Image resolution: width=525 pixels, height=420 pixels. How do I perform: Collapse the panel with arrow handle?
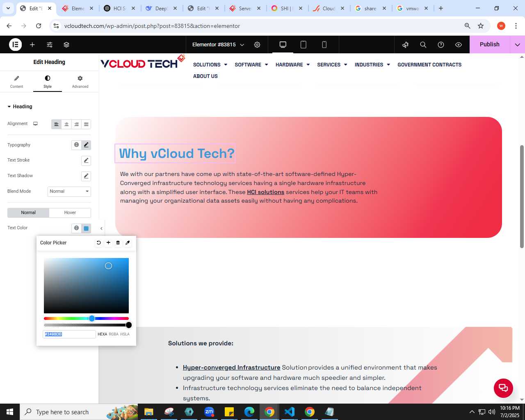click(101, 228)
